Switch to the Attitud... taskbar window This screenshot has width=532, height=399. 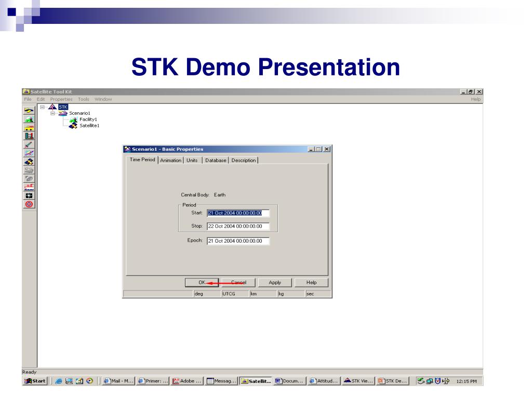pyautogui.click(x=324, y=381)
